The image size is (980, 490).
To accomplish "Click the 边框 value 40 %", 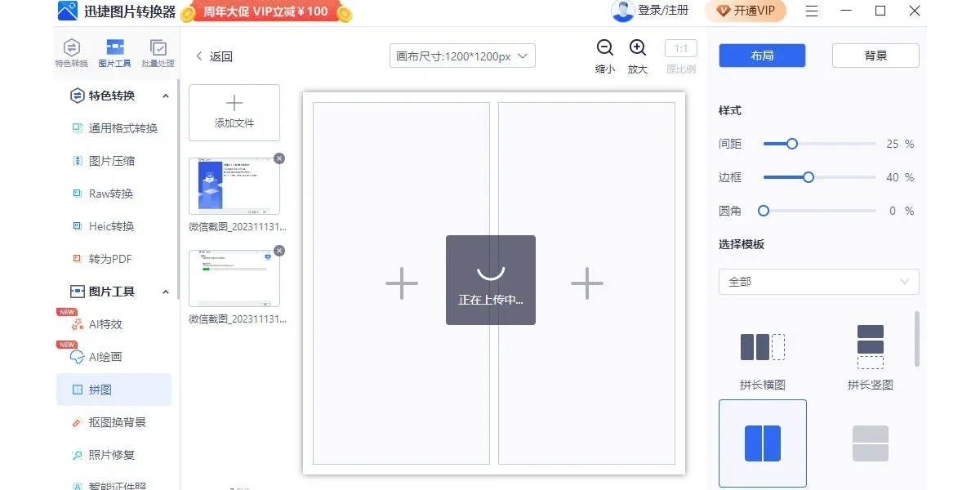I will (x=900, y=177).
